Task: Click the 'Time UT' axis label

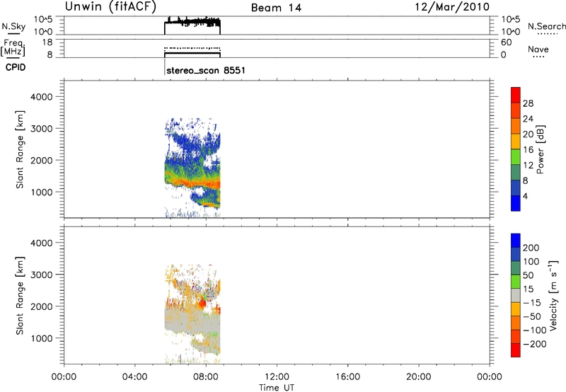Action: pyautogui.click(x=277, y=388)
